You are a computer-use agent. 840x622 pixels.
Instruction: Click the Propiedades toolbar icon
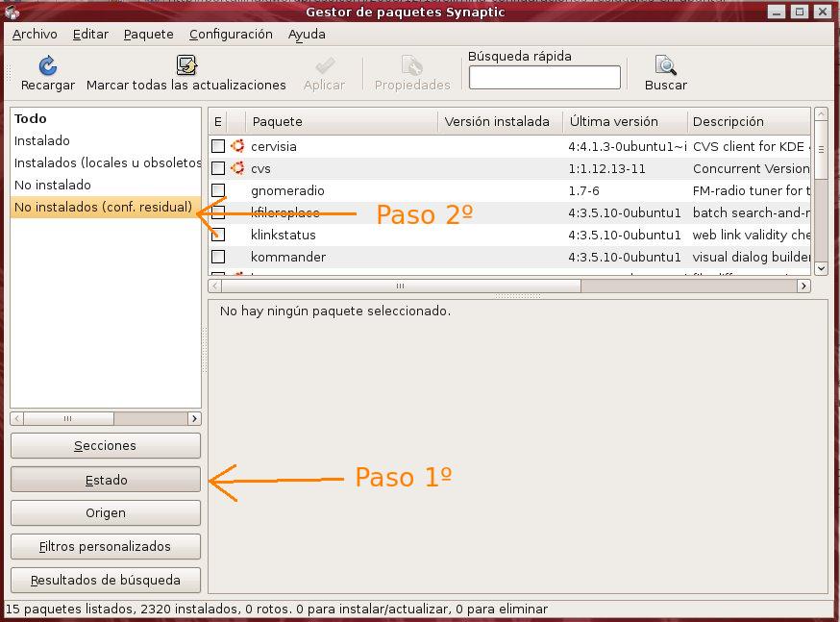pos(412,66)
